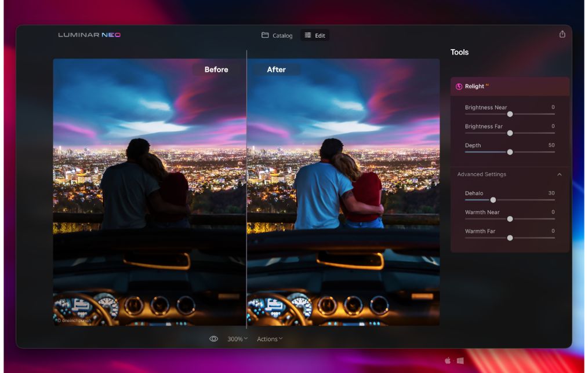Click the share/export icon at top right
The width and height of the screenshot is (588, 373).
click(x=562, y=34)
